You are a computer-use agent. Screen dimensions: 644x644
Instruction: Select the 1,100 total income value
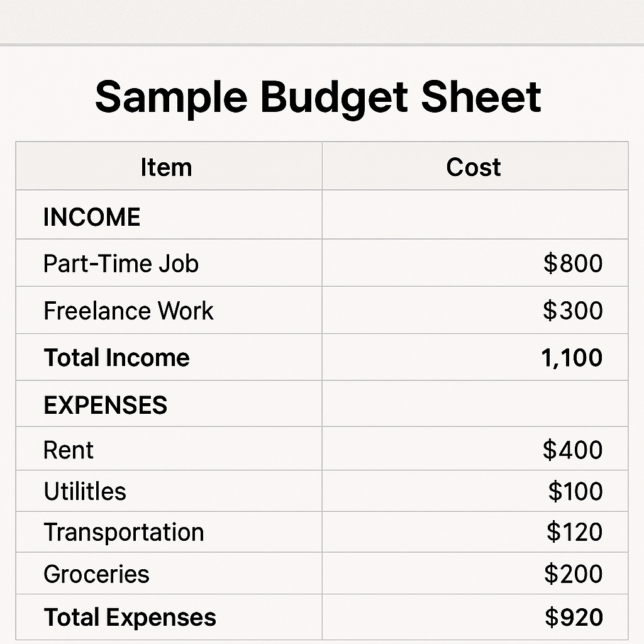[x=572, y=357]
